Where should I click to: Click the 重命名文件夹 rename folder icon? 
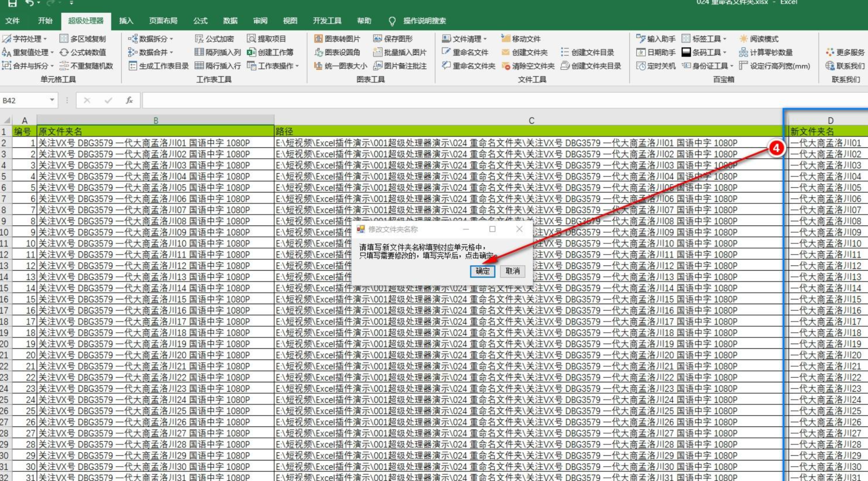click(x=447, y=66)
